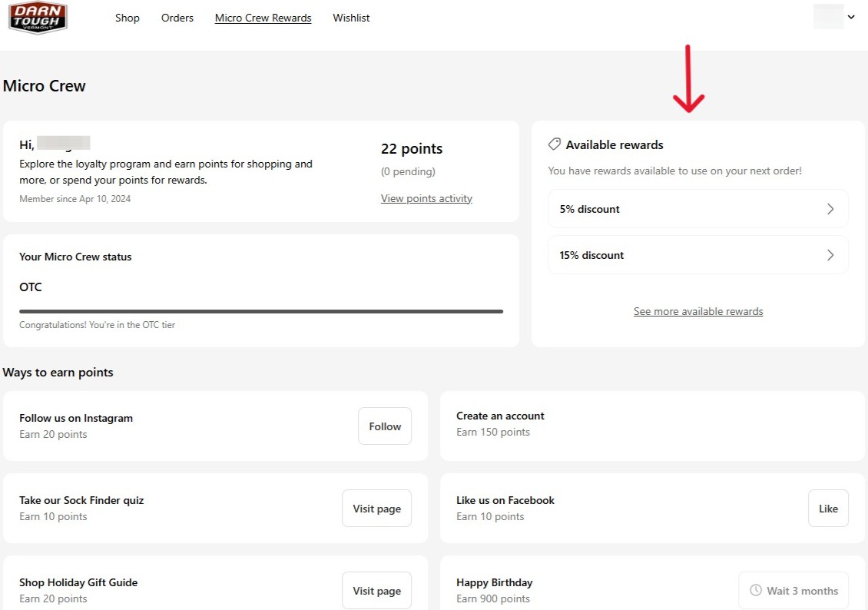Click the OTC tier progress bar
The width and height of the screenshot is (868, 610).
261,312
